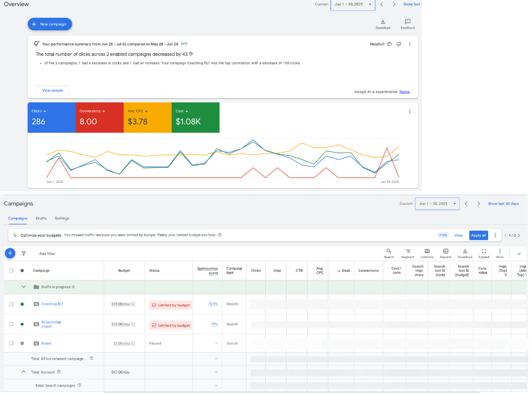The image size is (532, 394).
Task: Click the thumbs down icon
Action: tap(398, 44)
